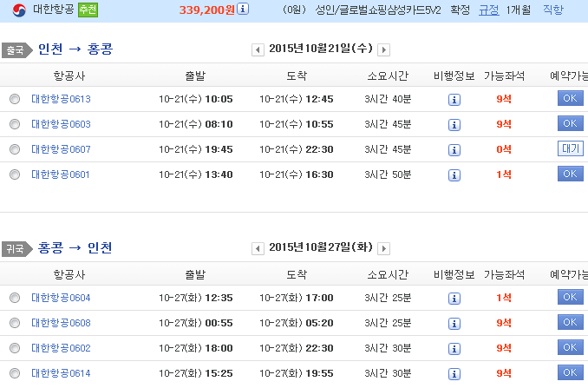Click the 홍콩 → 인천 route heading

(x=75, y=248)
